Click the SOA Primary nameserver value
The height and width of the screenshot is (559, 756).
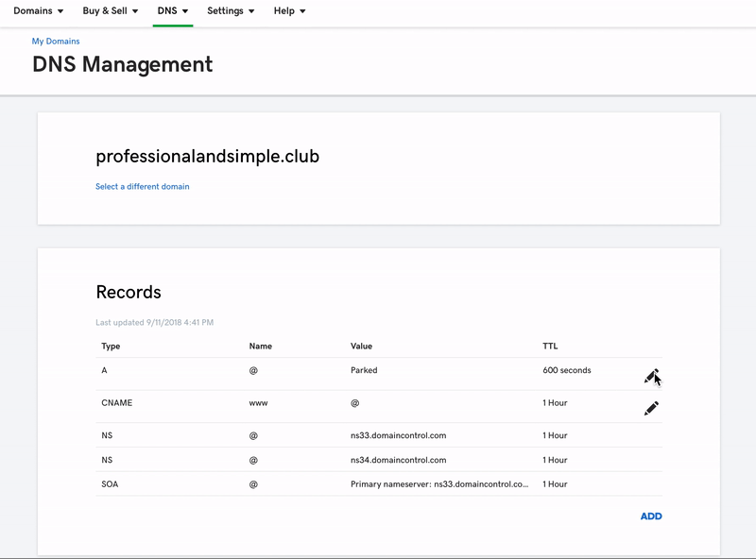439,483
